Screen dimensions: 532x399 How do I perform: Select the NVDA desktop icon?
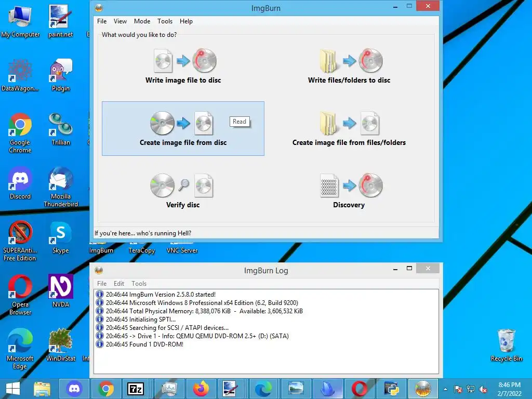pyautogui.click(x=60, y=291)
